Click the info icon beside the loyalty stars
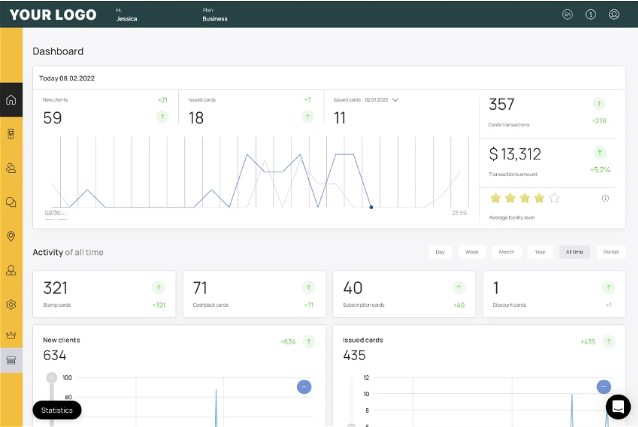This screenshot has height=427, width=638. tap(605, 199)
